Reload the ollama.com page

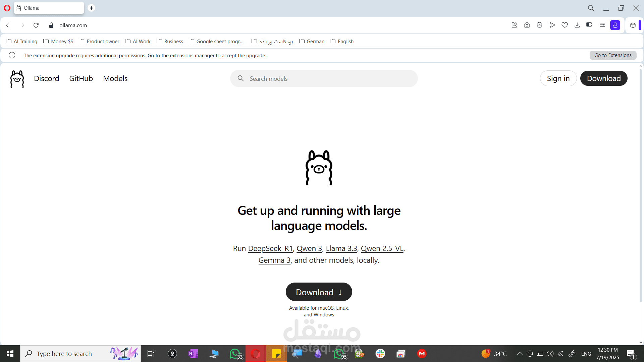click(x=36, y=25)
